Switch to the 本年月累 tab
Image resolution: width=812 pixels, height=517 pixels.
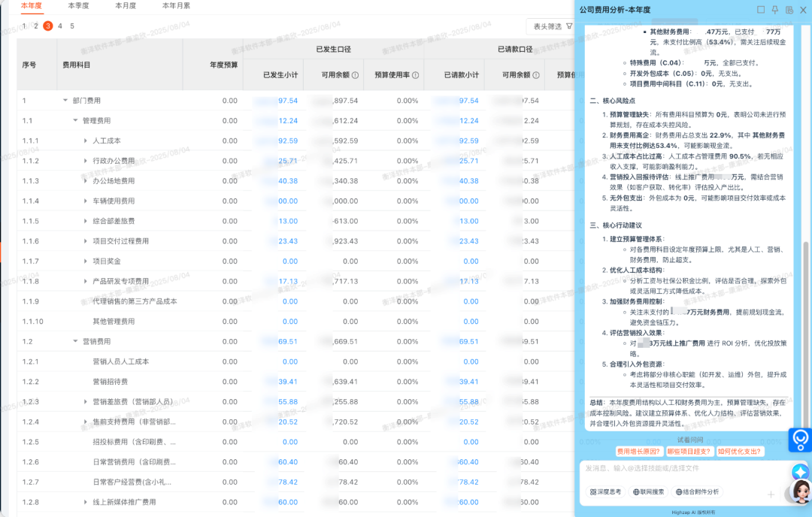click(x=176, y=7)
